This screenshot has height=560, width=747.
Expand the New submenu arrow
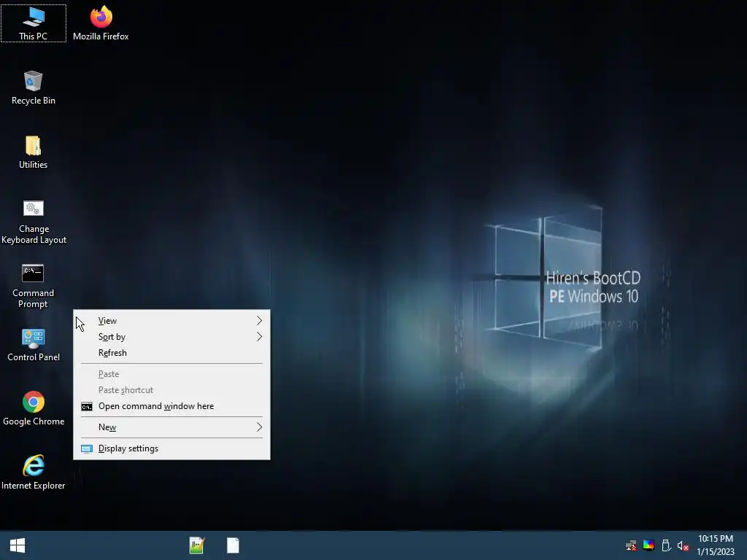(x=259, y=427)
